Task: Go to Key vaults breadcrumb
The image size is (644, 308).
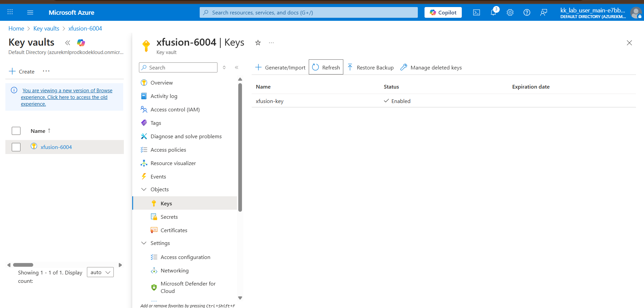Action: (46, 29)
